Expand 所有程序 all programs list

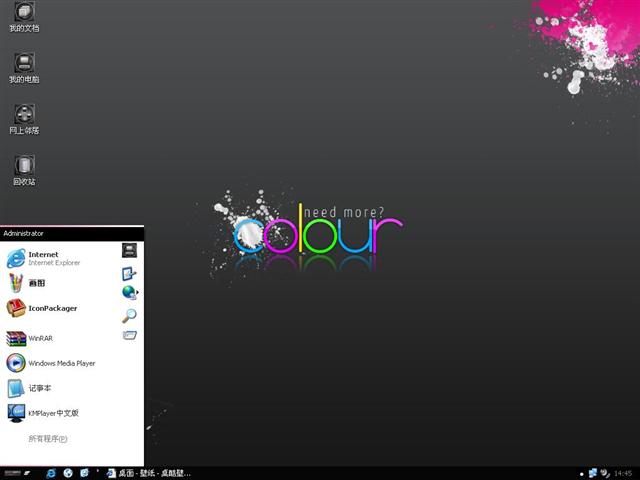pos(48,439)
